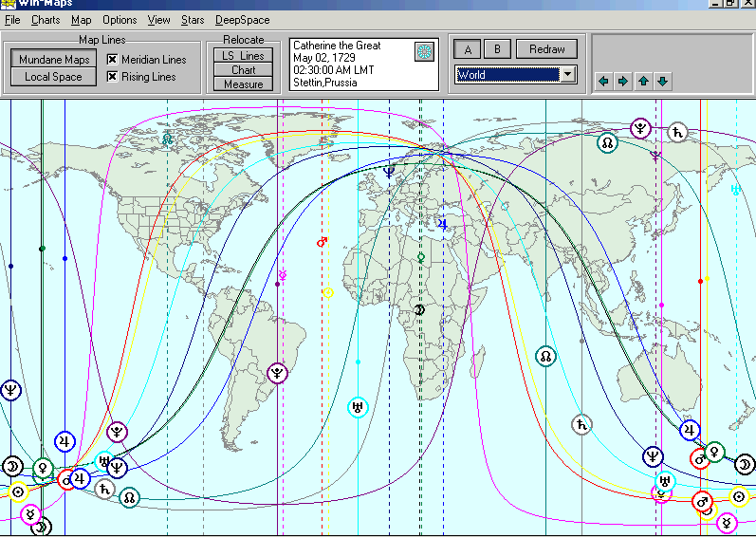Open the Charts menu
The image size is (756, 538).
46,20
